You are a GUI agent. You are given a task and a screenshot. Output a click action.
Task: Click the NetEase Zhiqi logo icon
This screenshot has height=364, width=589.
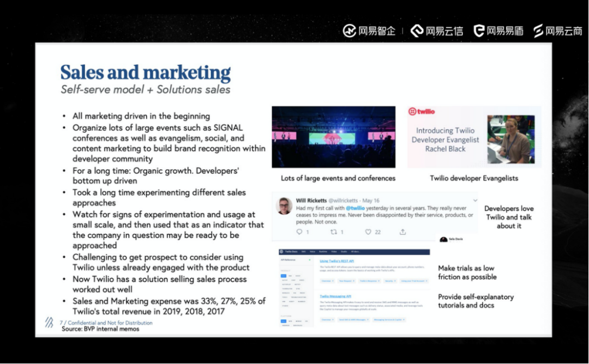350,31
